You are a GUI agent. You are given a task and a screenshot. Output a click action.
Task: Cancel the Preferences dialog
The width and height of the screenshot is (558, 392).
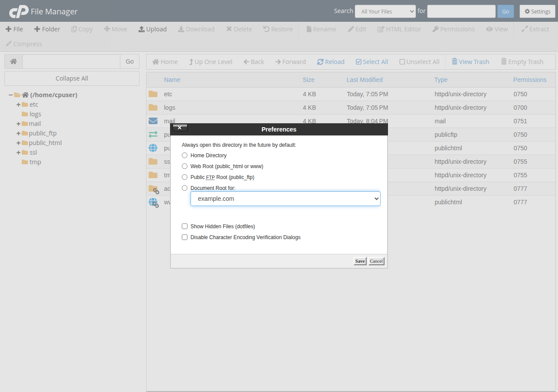click(x=376, y=261)
